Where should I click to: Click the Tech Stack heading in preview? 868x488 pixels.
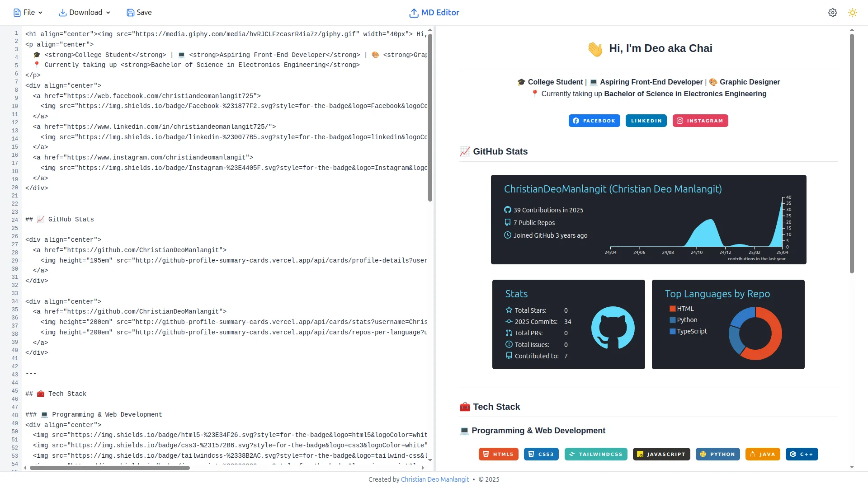click(490, 407)
